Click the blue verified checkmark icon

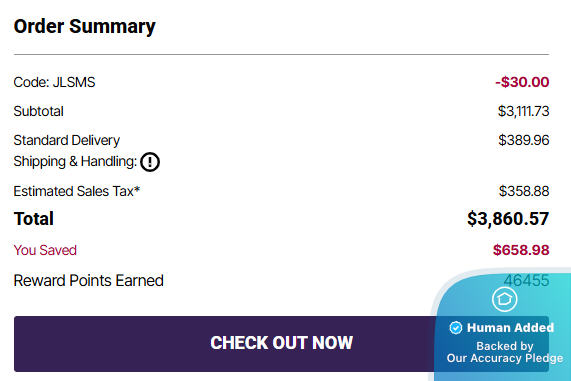point(456,328)
